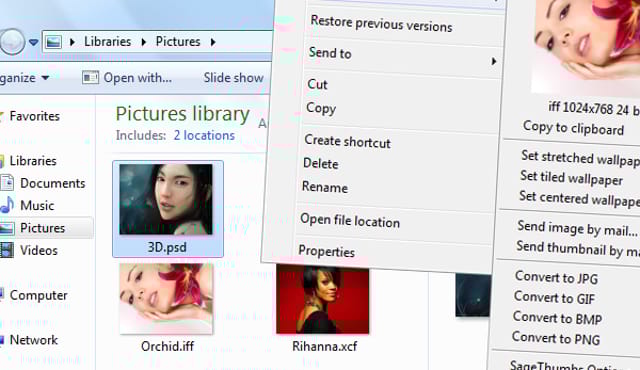Select the Orchid.iff thumbnail

pyautogui.click(x=166, y=299)
